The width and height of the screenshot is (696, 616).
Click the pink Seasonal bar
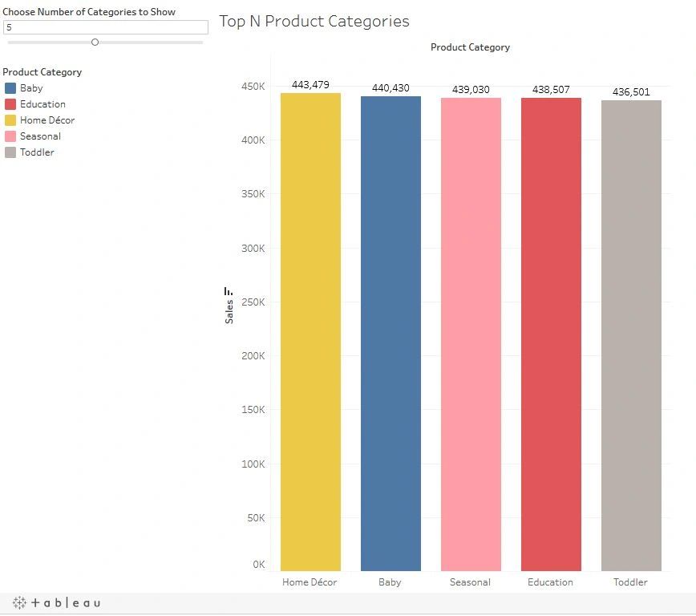coord(471,334)
